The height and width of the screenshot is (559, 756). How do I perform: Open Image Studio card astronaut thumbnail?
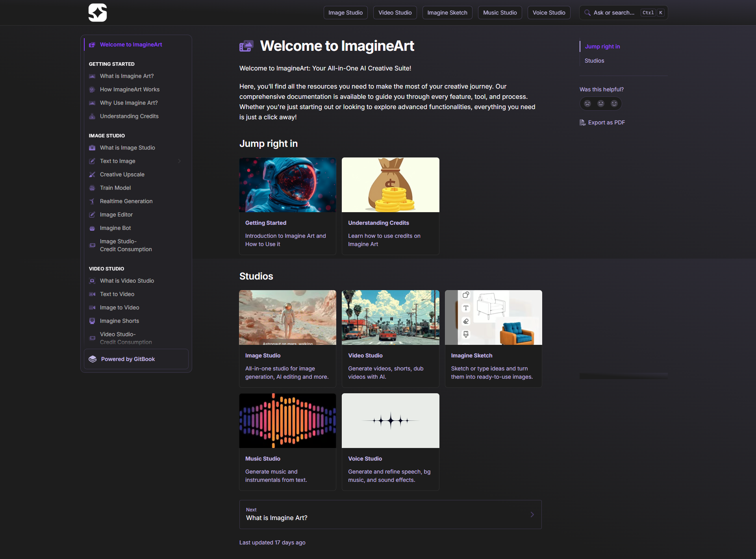pyautogui.click(x=288, y=318)
